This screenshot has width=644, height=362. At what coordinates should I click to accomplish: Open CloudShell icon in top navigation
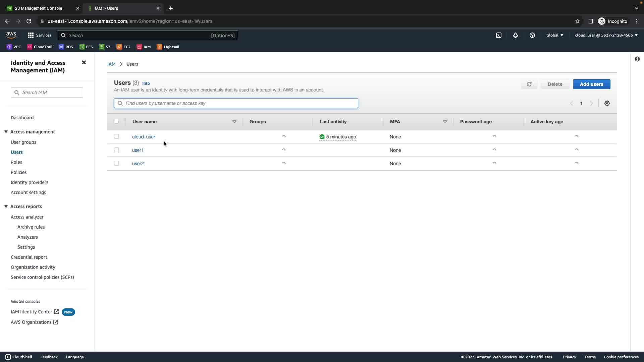498,35
